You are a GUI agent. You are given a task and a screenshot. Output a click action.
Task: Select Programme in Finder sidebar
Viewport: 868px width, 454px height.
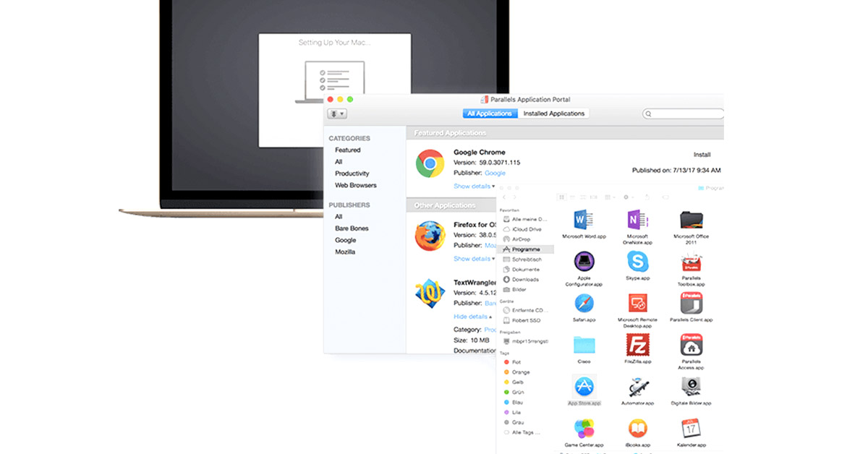pyautogui.click(x=527, y=249)
